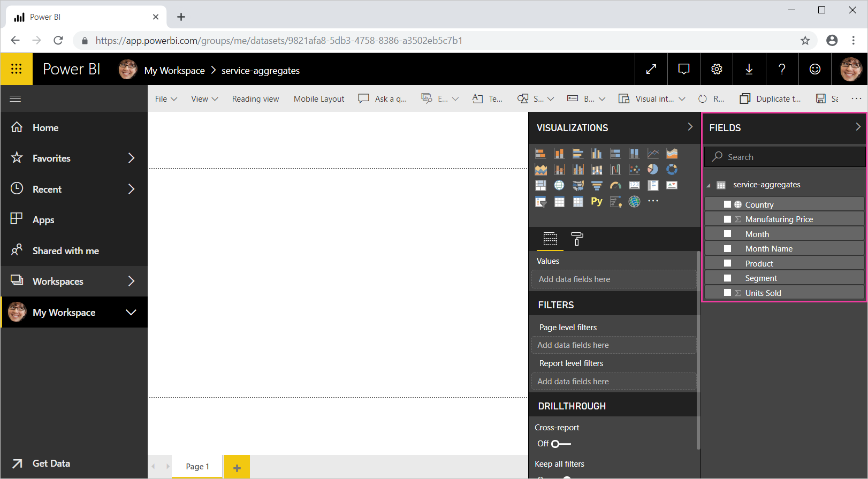Screen dimensions: 868x479
Task: Select the donut chart visualization
Action: click(x=672, y=170)
